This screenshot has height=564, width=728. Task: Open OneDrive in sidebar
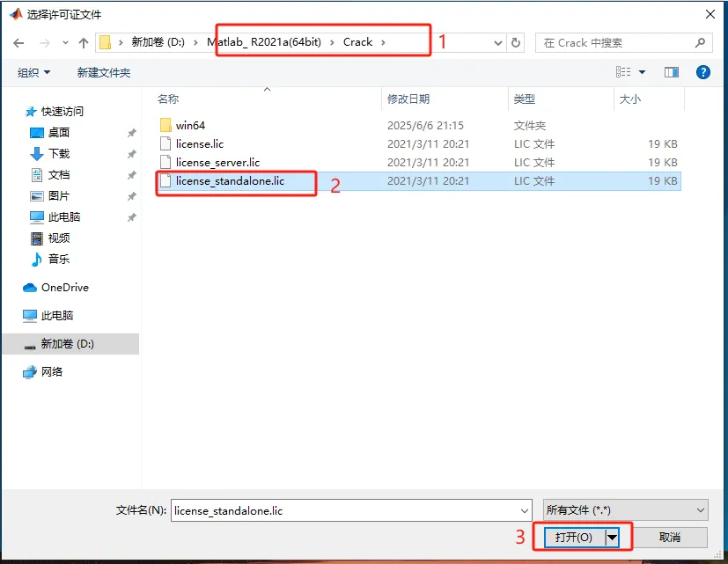[65, 288]
